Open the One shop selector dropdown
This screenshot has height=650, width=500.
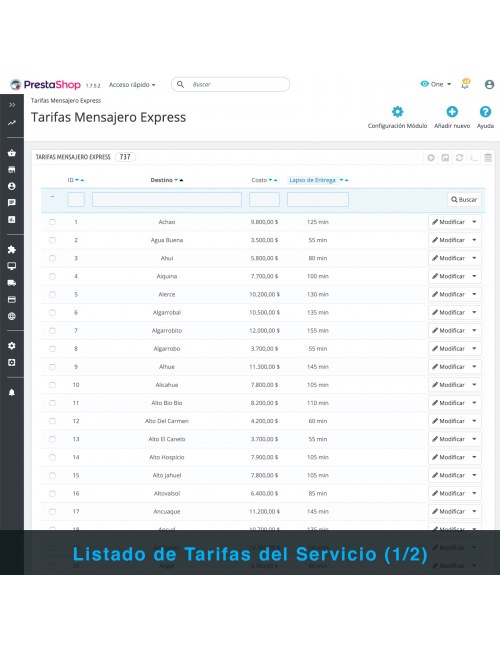point(436,84)
